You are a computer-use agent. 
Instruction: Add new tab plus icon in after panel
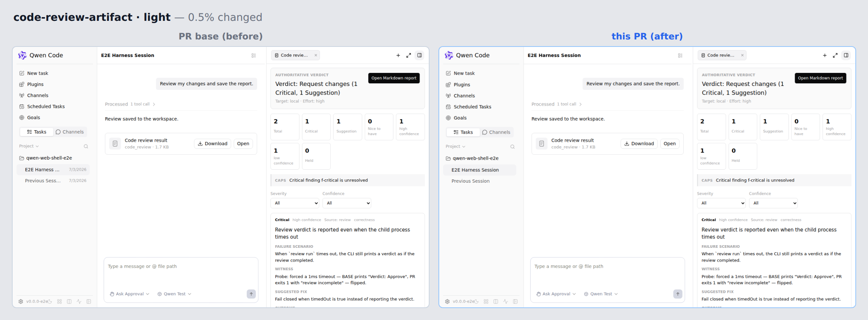(x=825, y=55)
